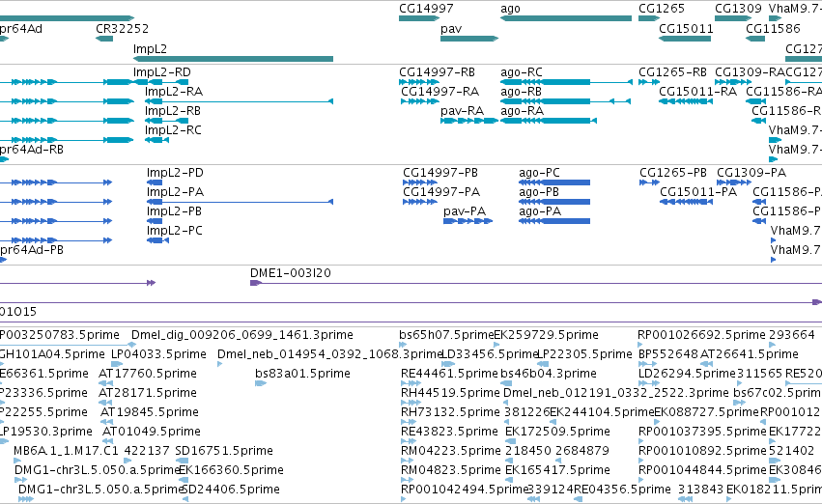Click protein ago-PA label
Viewport: 822px width, 504px height.
(x=540, y=211)
